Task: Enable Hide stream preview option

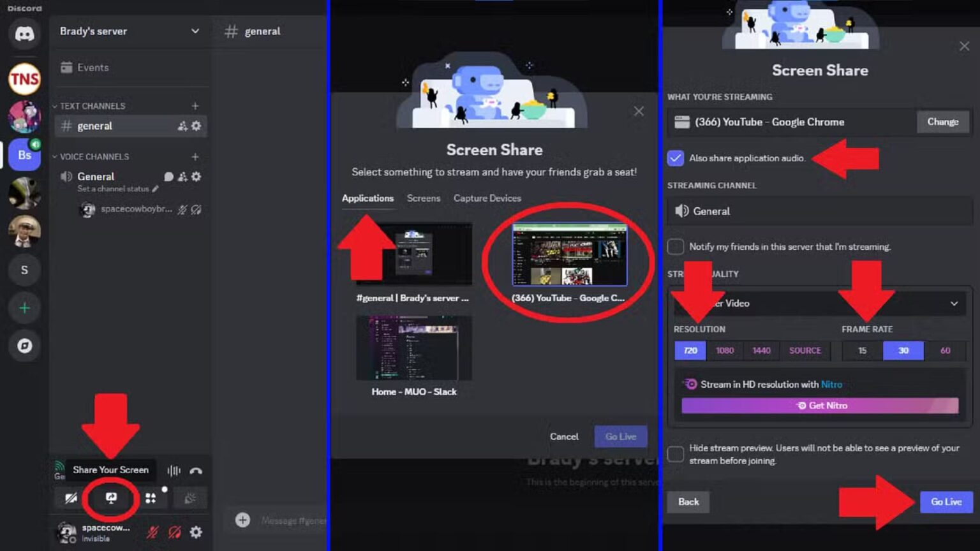Action: (674, 453)
